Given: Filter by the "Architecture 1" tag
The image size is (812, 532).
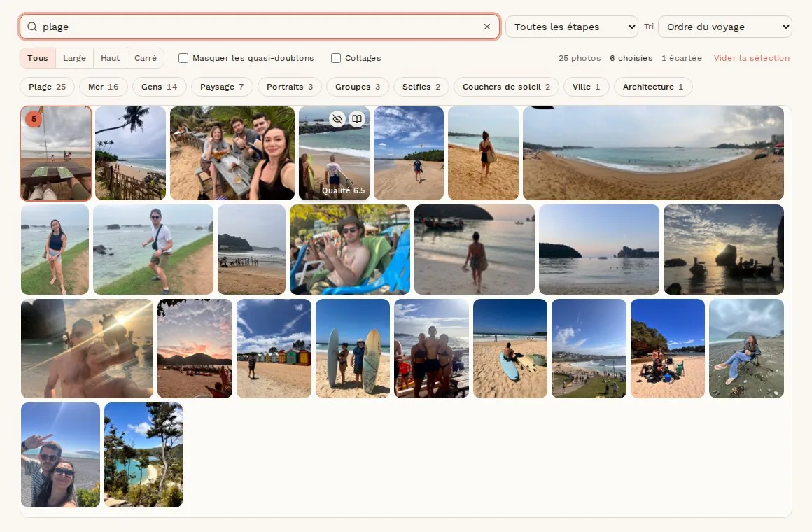Looking at the screenshot, I should click(653, 87).
